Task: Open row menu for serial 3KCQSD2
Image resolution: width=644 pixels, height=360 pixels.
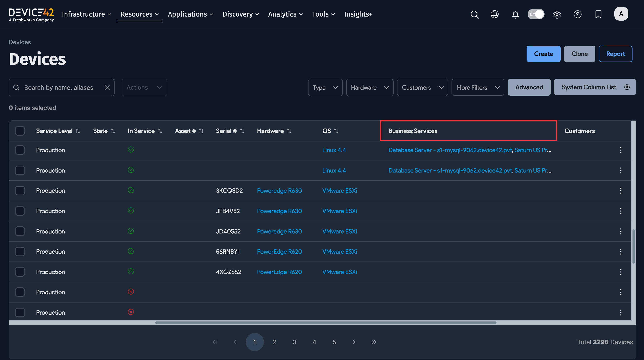Action: 621,191
